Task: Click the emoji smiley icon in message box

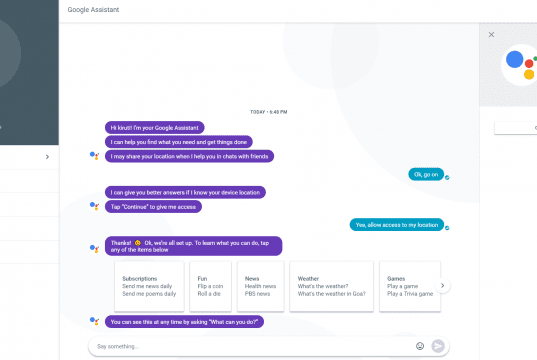Action: click(420, 346)
